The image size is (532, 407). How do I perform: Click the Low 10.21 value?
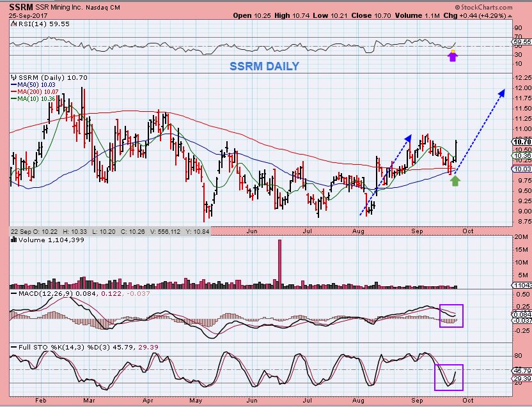click(x=330, y=15)
